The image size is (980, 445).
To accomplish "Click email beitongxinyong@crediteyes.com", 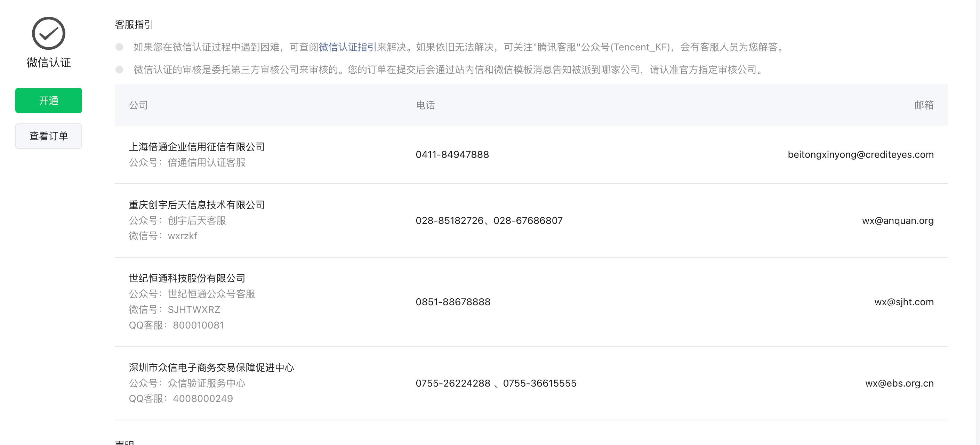I will coord(861,154).
